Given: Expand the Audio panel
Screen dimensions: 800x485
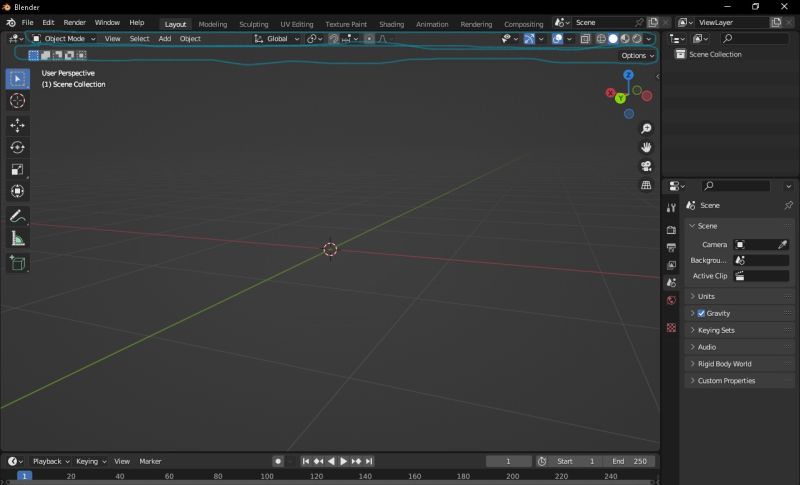Looking at the screenshot, I should click(x=739, y=347).
